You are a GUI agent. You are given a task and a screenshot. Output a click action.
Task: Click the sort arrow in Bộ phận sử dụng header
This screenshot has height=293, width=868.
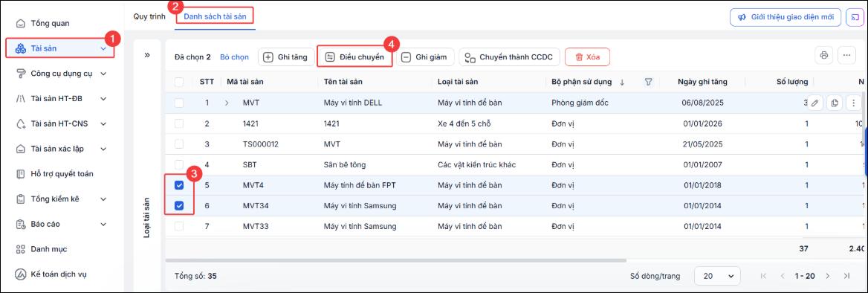622,82
